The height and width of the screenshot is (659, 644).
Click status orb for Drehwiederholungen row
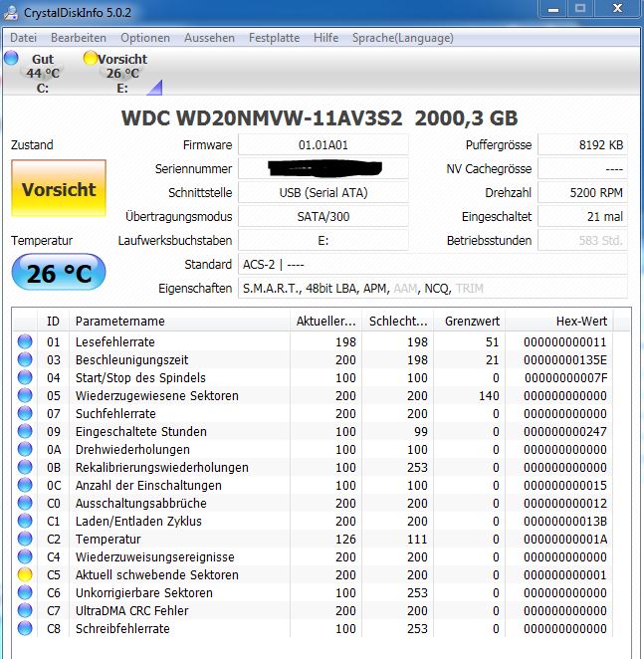(25, 449)
